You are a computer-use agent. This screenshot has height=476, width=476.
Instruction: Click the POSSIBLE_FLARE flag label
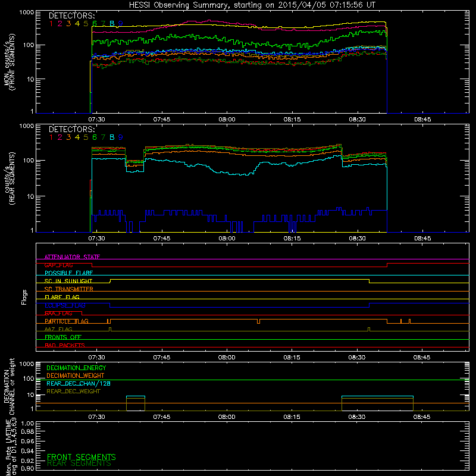(x=68, y=273)
